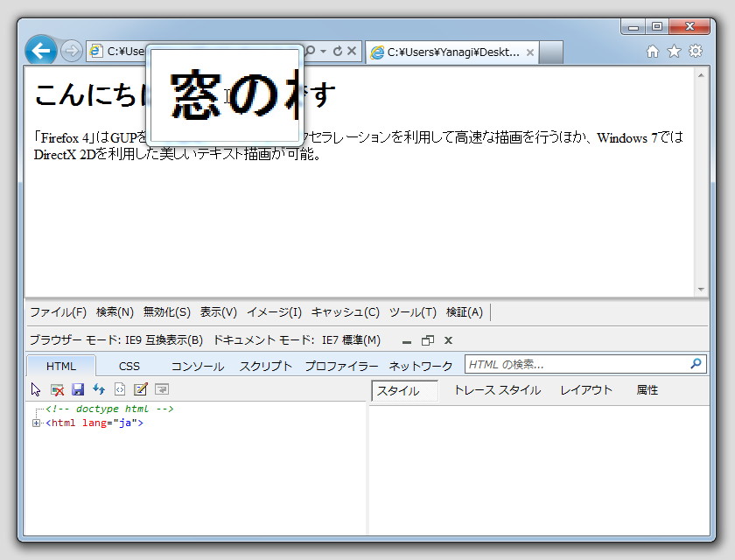Click the view source code icon

118,389
